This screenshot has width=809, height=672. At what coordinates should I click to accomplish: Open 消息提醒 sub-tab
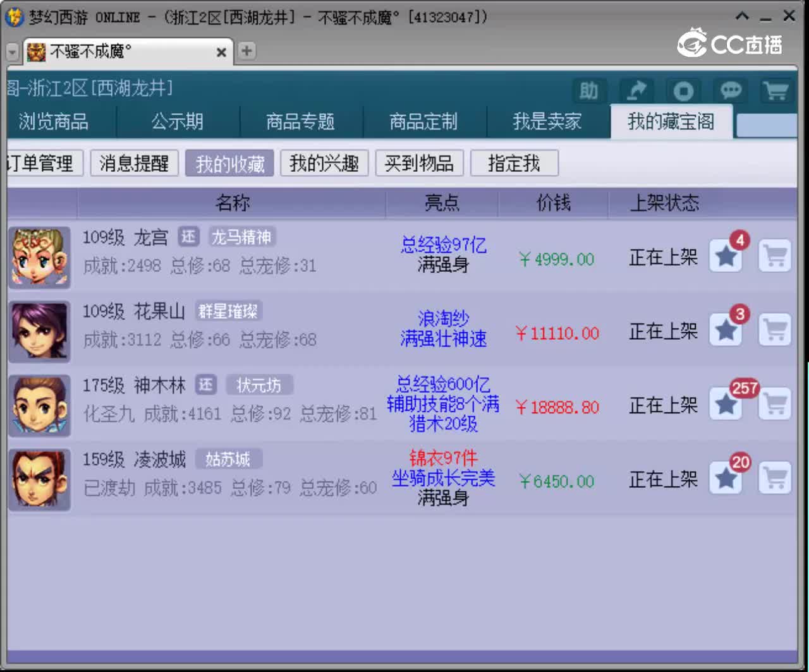(x=135, y=164)
